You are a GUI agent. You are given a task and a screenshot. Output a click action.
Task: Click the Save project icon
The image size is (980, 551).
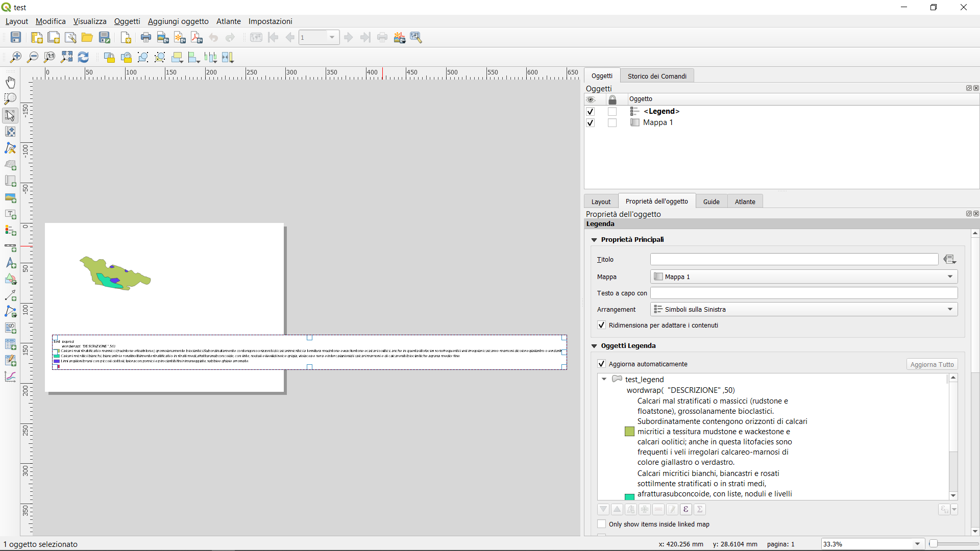coord(16,37)
